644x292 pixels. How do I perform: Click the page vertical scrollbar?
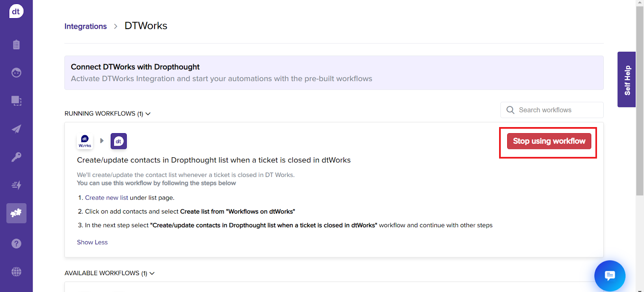tap(640, 101)
